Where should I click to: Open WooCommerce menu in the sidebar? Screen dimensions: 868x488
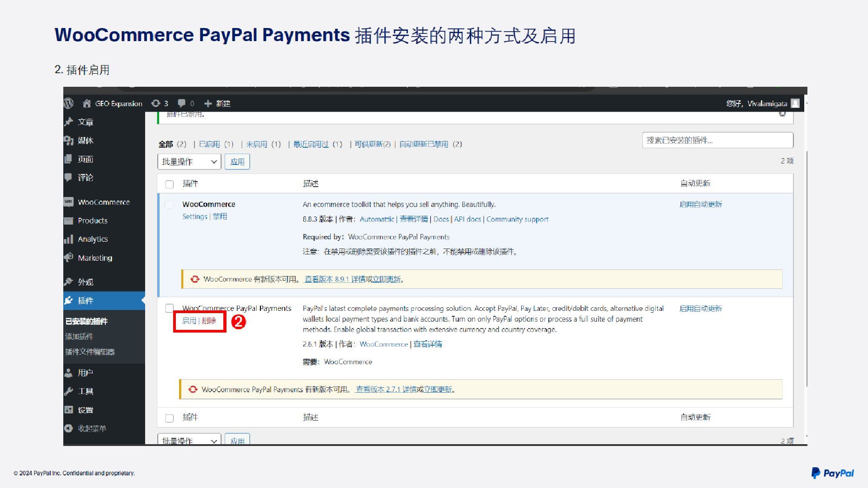coord(104,202)
